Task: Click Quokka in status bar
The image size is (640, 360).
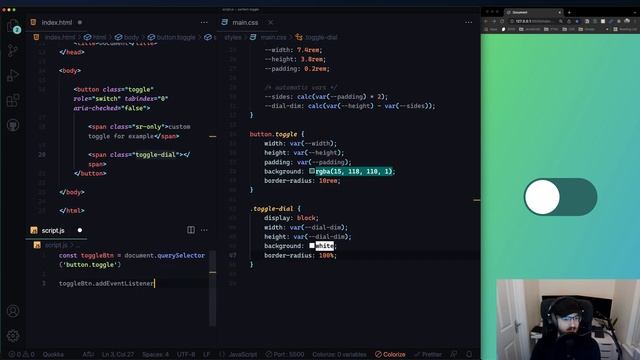Action: pyautogui.click(x=53, y=354)
